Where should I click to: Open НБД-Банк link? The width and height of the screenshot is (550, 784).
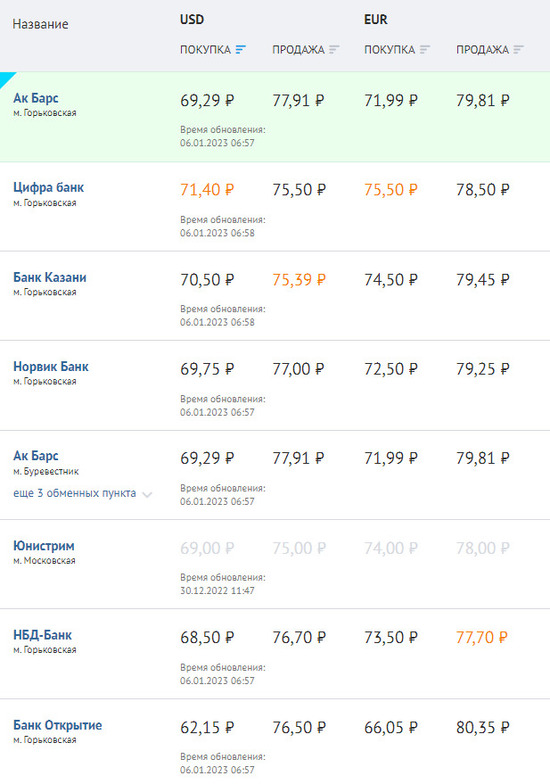click(x=42, y=635)
